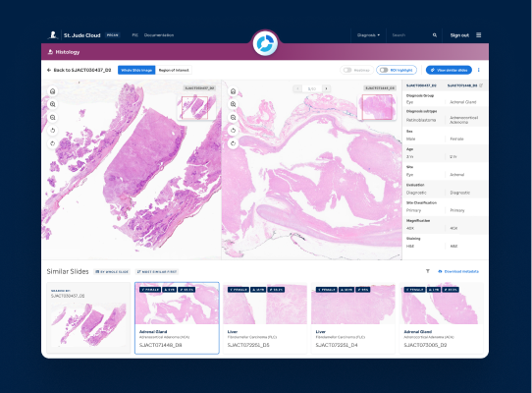Open the three-dot more options menu

point(479,70)
